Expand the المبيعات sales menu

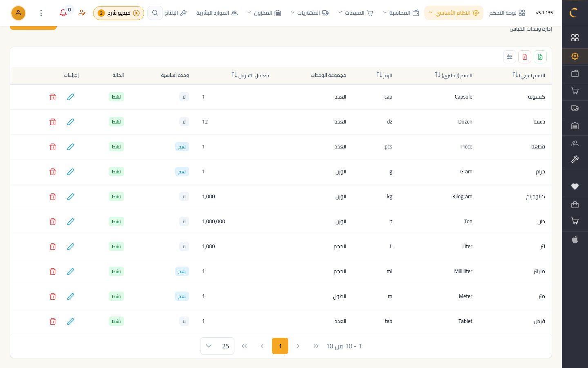(x=356, y=13)
